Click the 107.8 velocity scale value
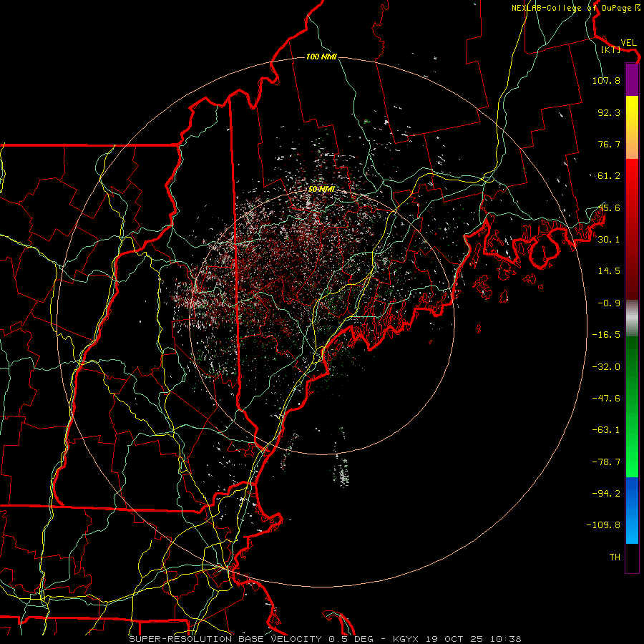Image resolution: width=644 pixels, height=644 pixels. click(606, 80)
